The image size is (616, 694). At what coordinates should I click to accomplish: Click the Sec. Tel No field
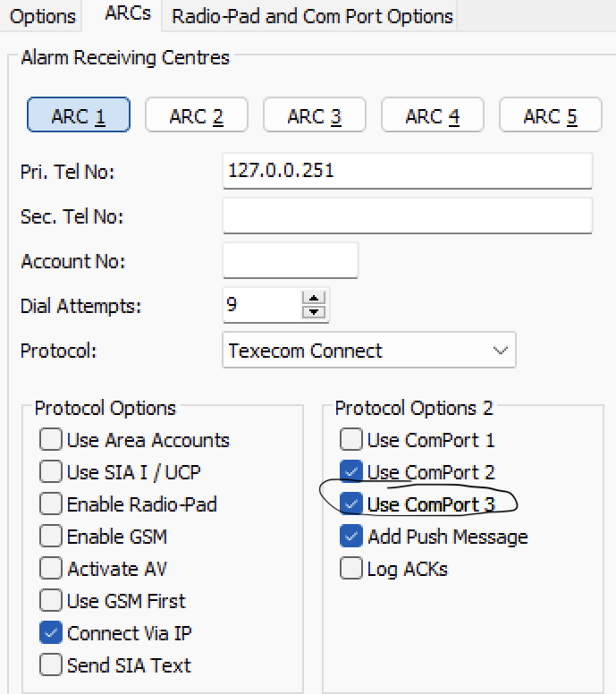pyautogui.click(x=407, y=216)
